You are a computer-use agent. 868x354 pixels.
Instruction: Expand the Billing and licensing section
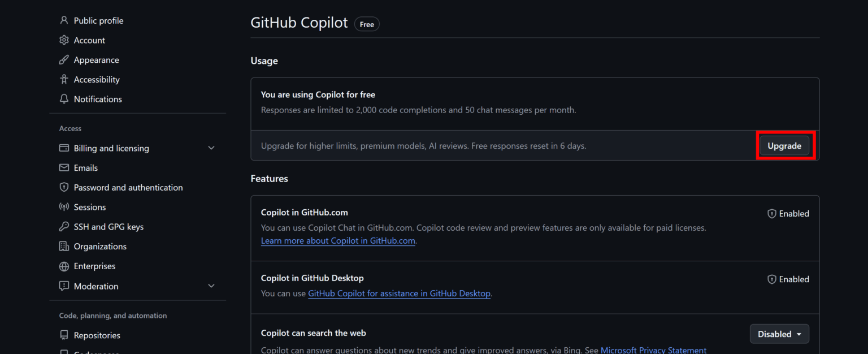point(211,148)
